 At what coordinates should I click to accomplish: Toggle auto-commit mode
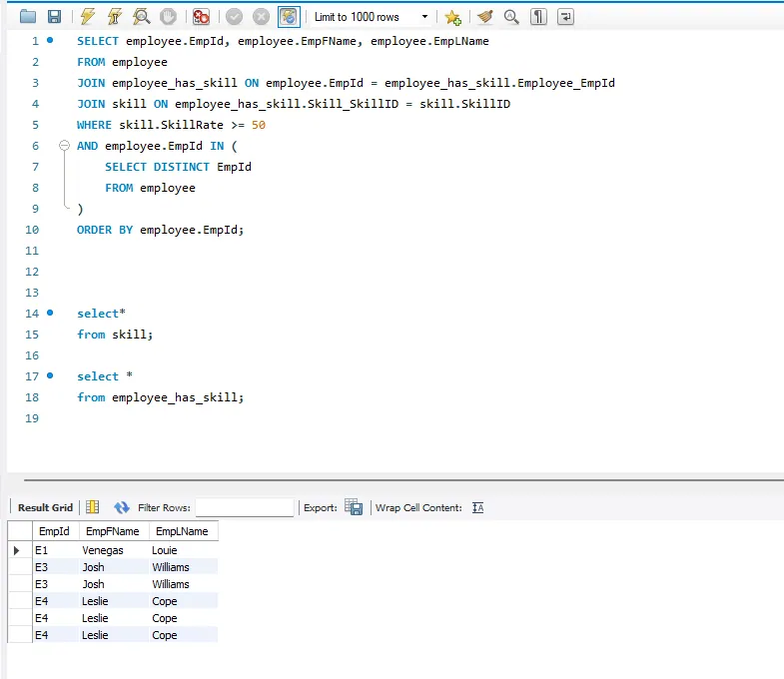[x=289, y=17]
